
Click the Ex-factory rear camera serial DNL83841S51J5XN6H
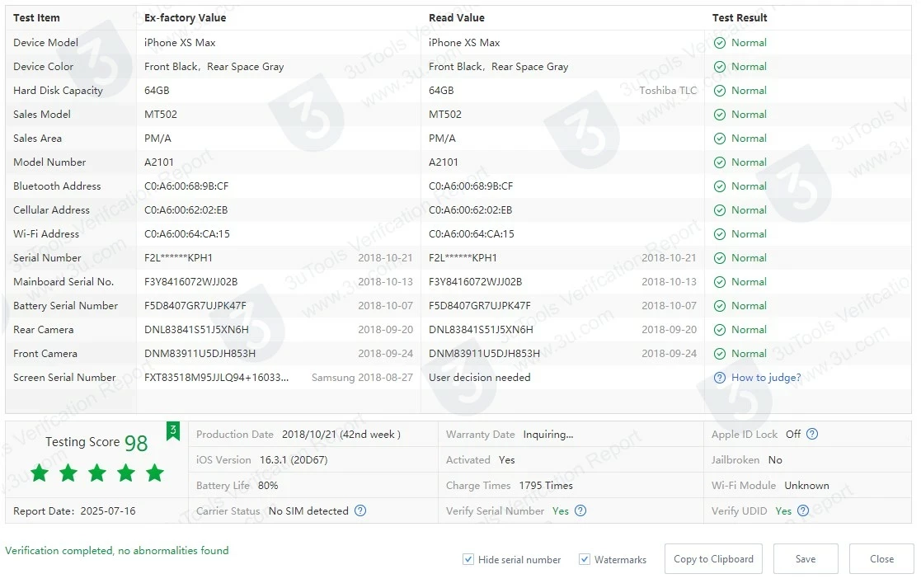[x=196, y=330]
